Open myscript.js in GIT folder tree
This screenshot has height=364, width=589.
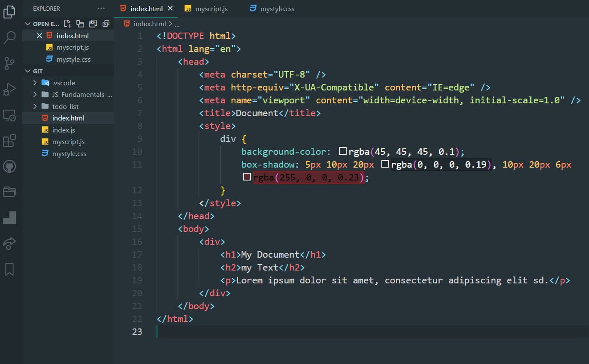68,142
